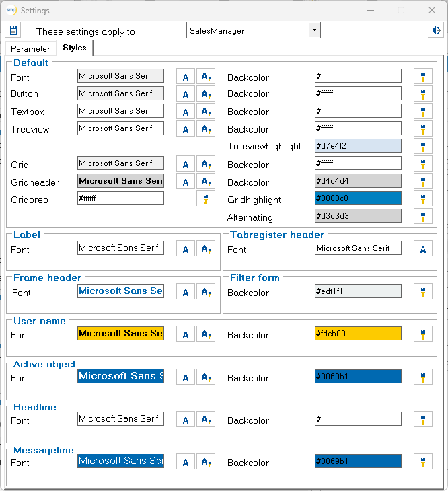Select the Styles tab
The width and height of the screenshot is (448, 491).
[x=74, y=48]
